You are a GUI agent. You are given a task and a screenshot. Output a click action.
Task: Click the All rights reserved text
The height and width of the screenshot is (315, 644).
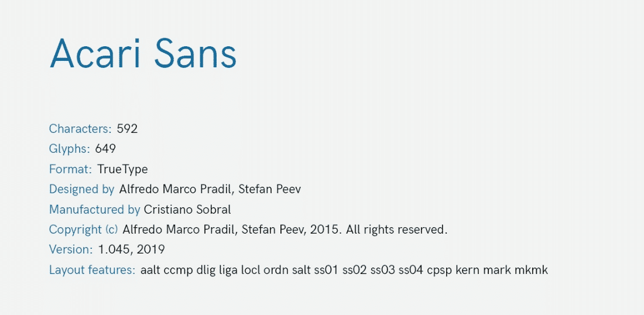pyautogui.click(x=397, y=230)
